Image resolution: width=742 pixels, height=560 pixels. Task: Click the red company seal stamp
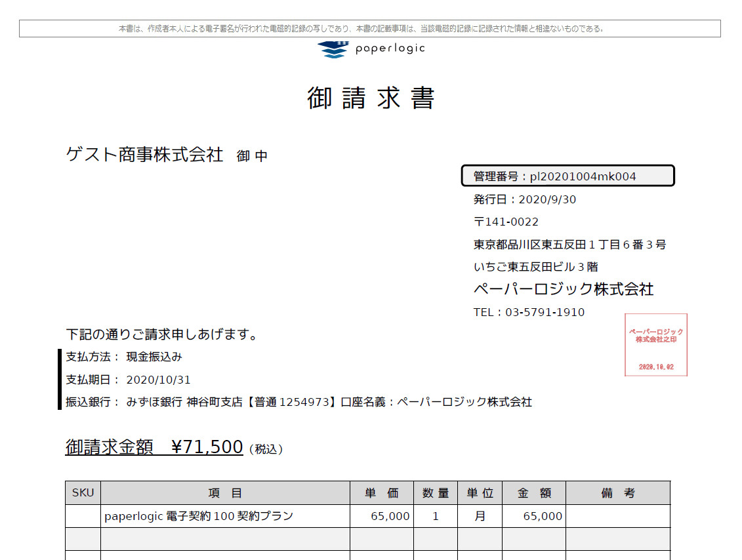click(x=655, y=345)
